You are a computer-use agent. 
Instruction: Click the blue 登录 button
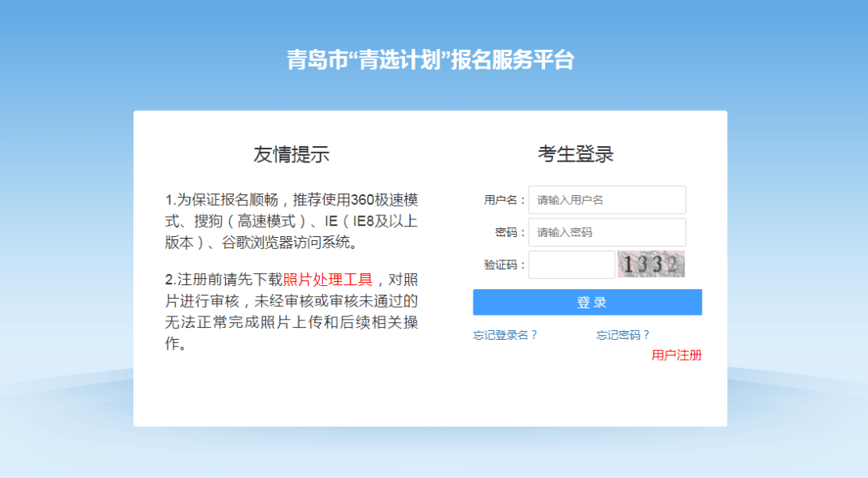pyautogui.click(x=588, y=302)
